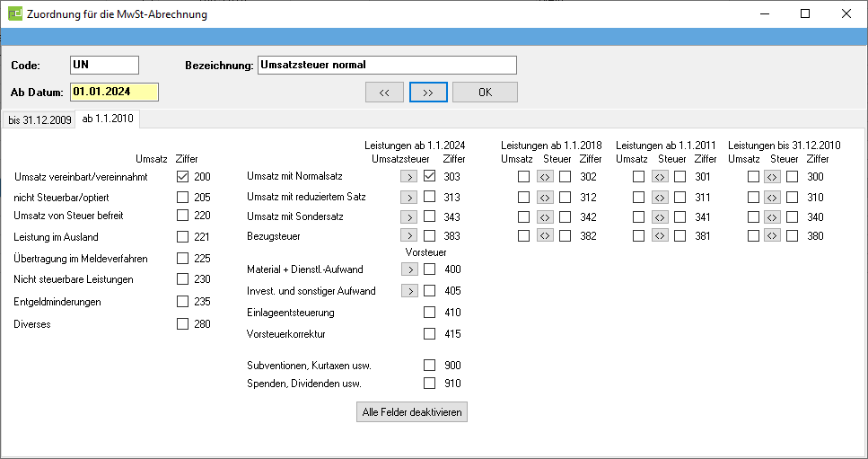This screenshot has height=459, width=868.
Task: Click the <> button next to Ziffer 382
Action: [544, 236]
